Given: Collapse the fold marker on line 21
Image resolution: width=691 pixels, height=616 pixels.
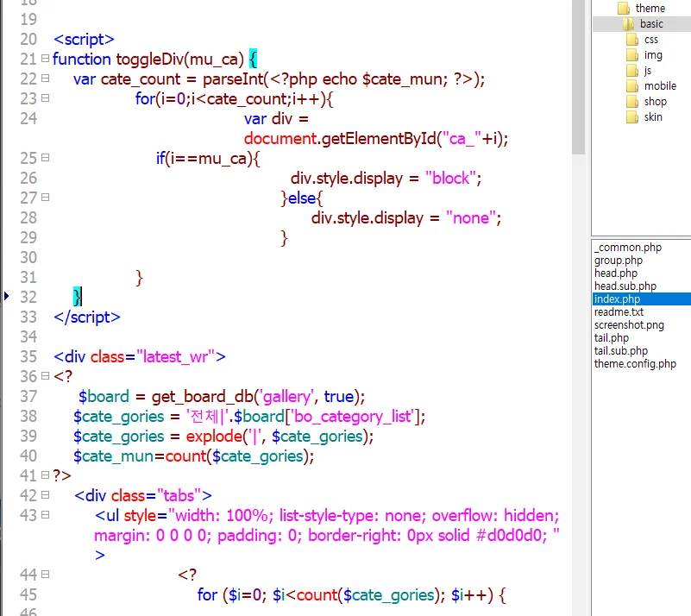Looking at the screenshot, I should coord(45,58).
